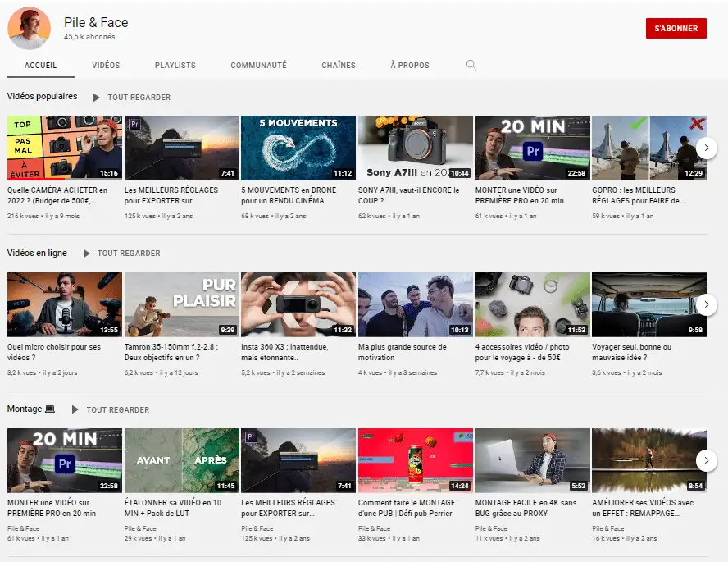Viewport: 728px width, 562px height.
Task: Open Montage row Les meilleurs réglages thumbnail
Action: 298,460
